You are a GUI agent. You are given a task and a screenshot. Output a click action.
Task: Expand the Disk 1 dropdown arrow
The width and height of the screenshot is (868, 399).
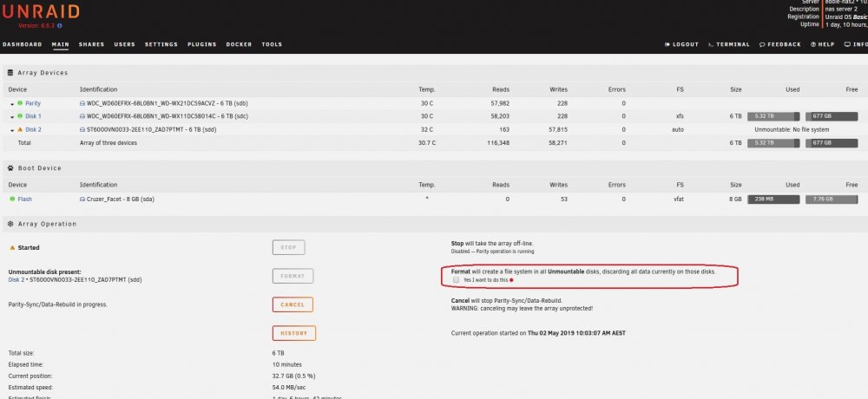pos(12,117)
